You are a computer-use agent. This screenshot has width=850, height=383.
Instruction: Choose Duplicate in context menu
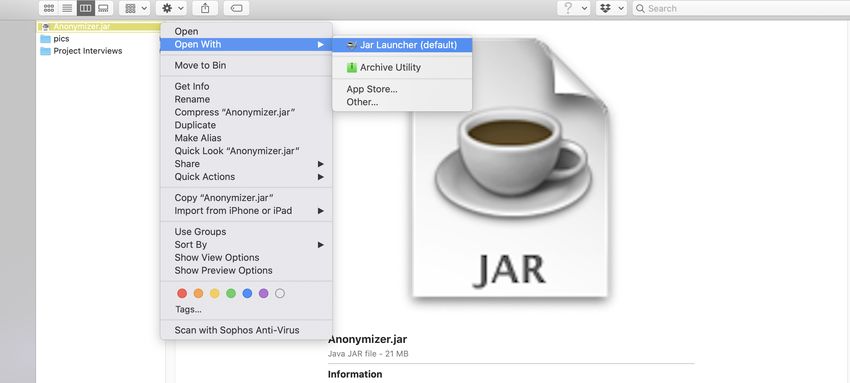246,125
